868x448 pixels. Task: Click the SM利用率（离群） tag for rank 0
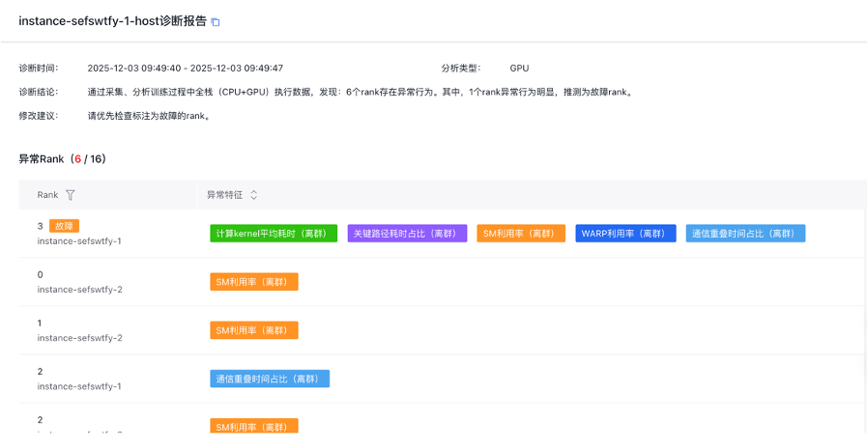tap(253, 282)
